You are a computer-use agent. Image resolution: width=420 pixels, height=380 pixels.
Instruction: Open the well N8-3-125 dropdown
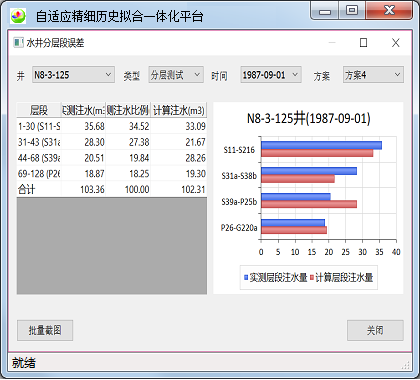click(x=73, y=75)
